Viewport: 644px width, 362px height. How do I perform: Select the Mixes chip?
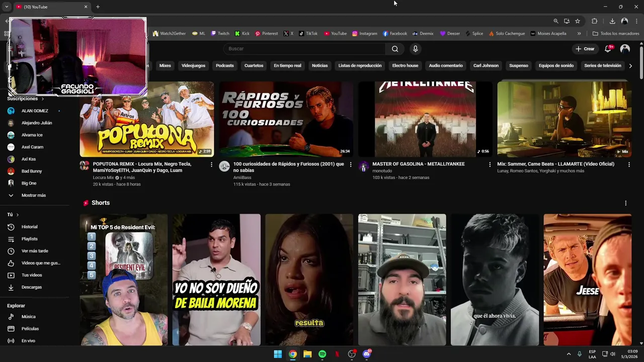(x=165, y=66)
